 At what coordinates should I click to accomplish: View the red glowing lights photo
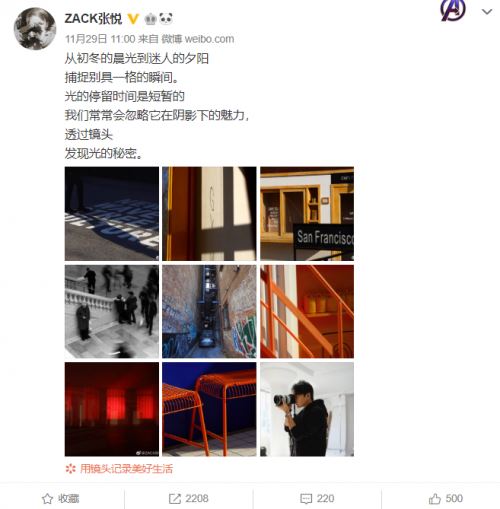[x=112, y=409]
